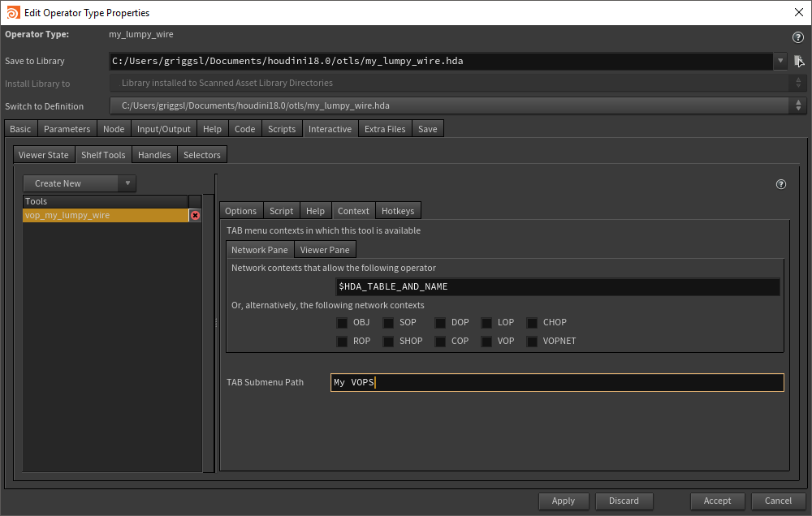Select the Input/Output tab
Image resolution: width=812 pixels, height=516 pixels.
164,129
